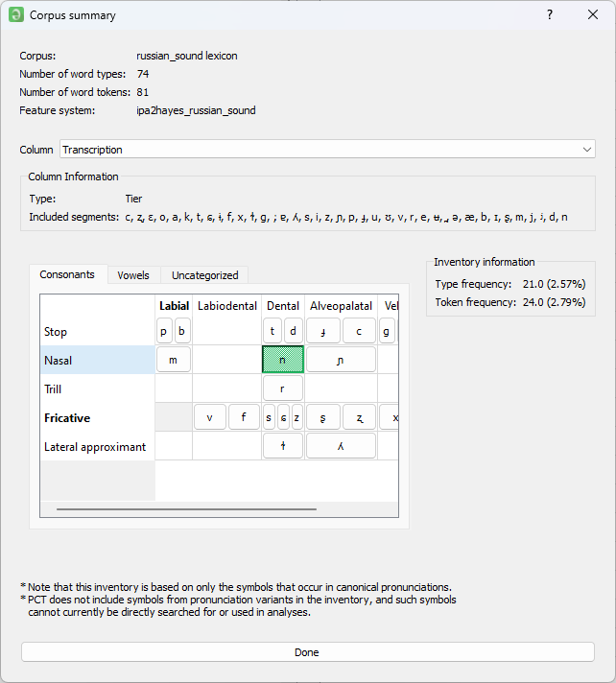Screen dimensions: 616x683
Task: Click the Done button
Action: (308, 652)
